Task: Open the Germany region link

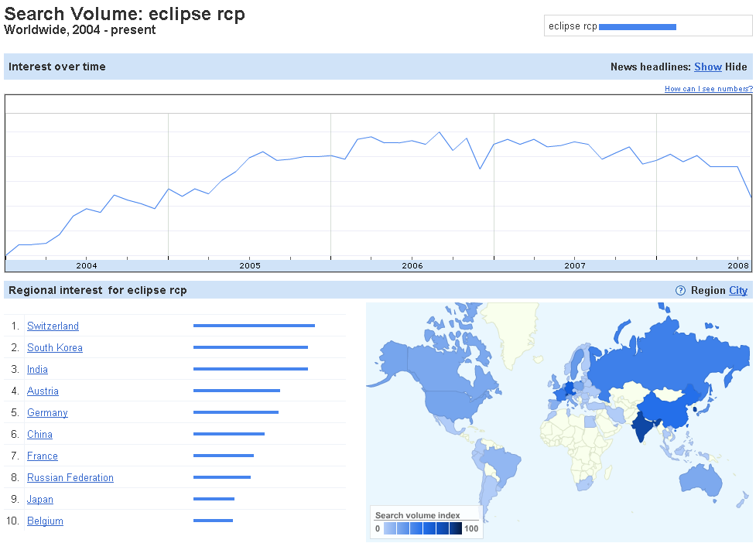Action: click(47, 413)
